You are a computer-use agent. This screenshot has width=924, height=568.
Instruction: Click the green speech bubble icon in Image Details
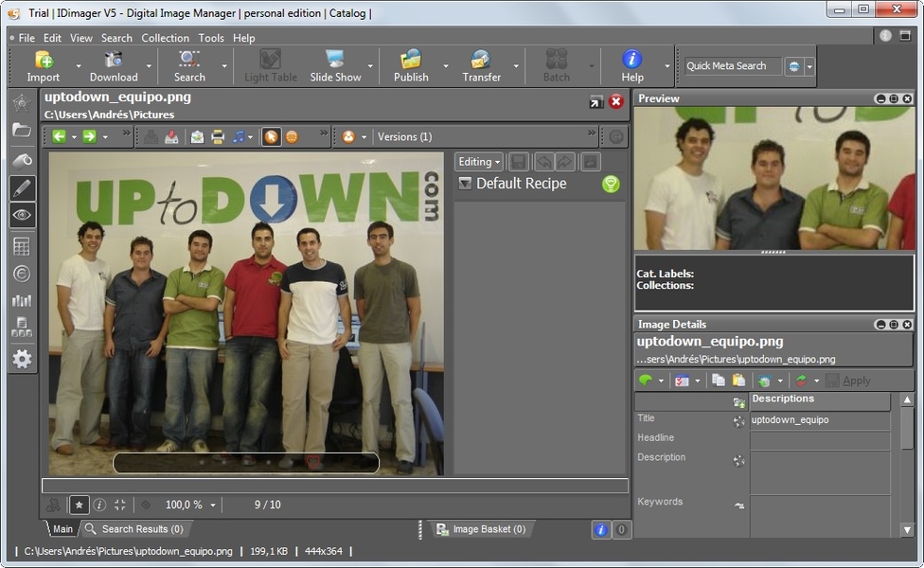point(646,381)
